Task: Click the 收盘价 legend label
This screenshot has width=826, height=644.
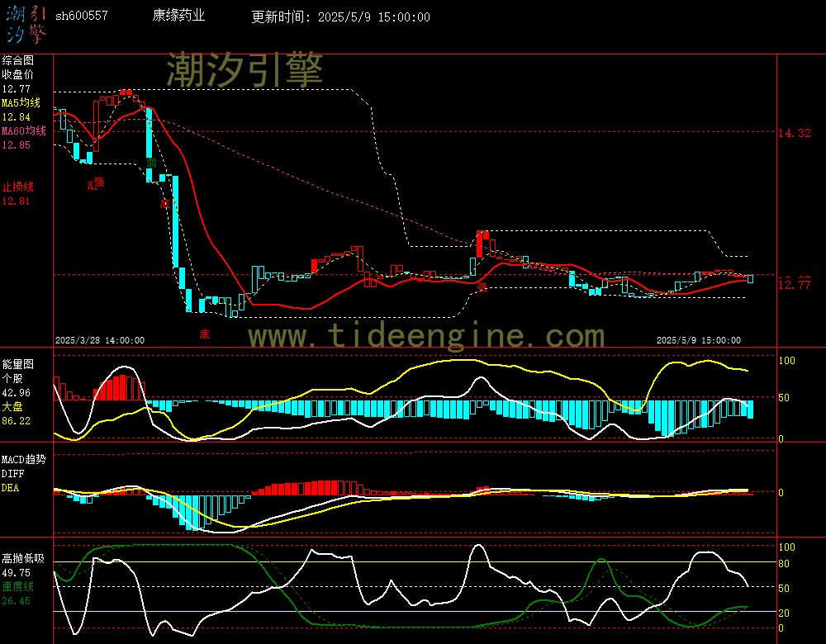Action: tap(17, 74)
